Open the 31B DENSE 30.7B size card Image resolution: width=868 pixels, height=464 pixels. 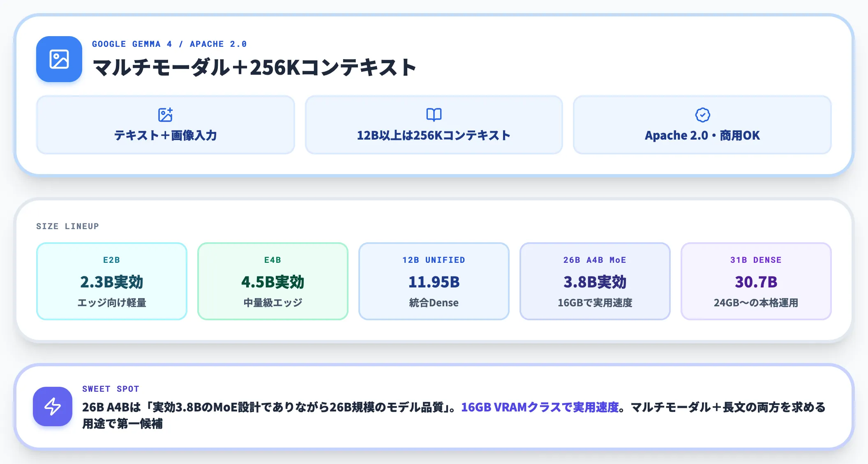[756, 281]
